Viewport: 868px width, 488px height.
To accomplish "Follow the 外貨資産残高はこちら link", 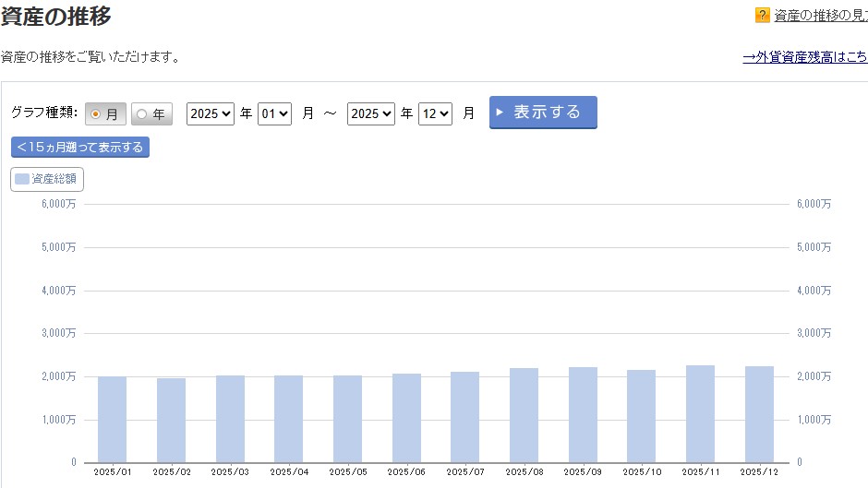I will coord(804,57).
